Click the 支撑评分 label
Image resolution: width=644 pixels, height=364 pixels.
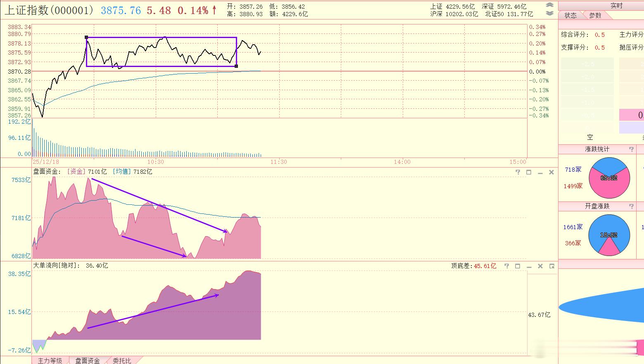(575, 48)
